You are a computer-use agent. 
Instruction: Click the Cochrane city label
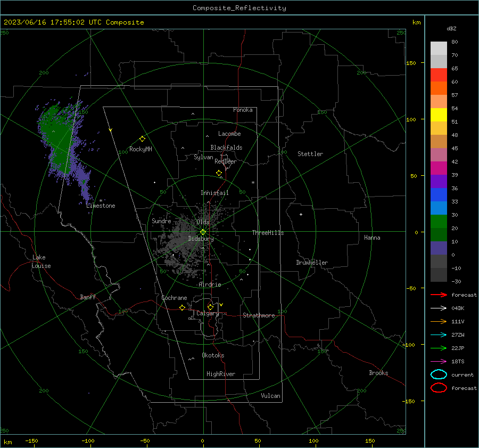point(174,298)
